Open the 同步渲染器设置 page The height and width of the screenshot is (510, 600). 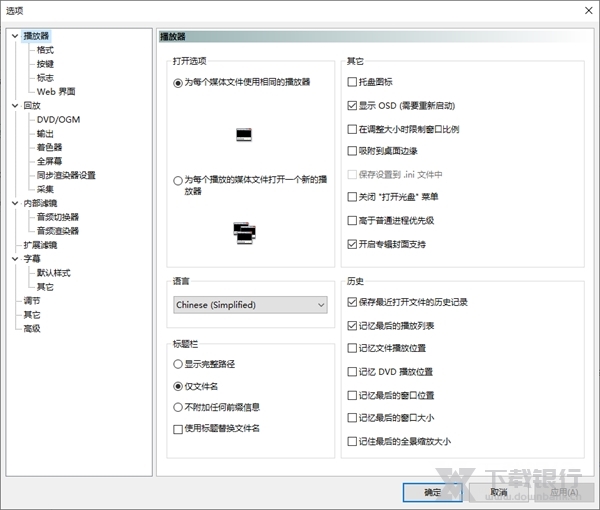pyautogui.click(x=66, y=175)
